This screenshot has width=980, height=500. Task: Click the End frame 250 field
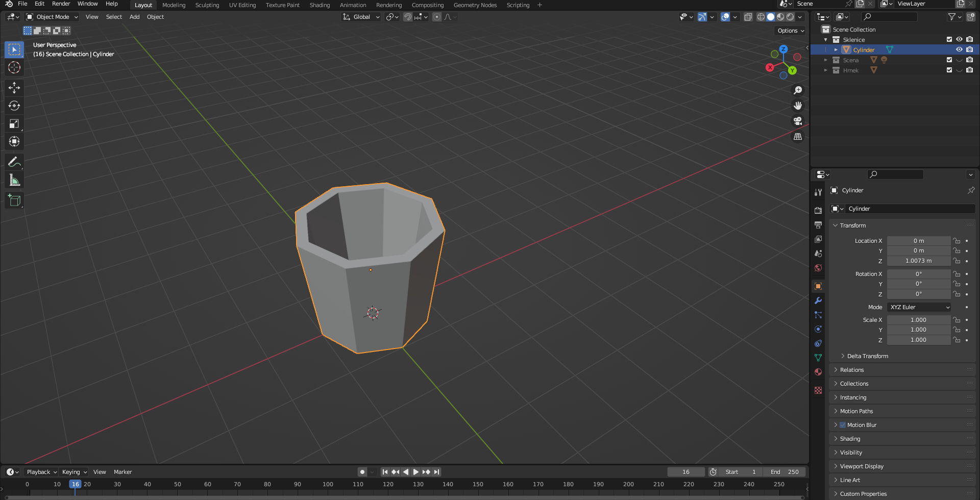click(x=785, y=472)
